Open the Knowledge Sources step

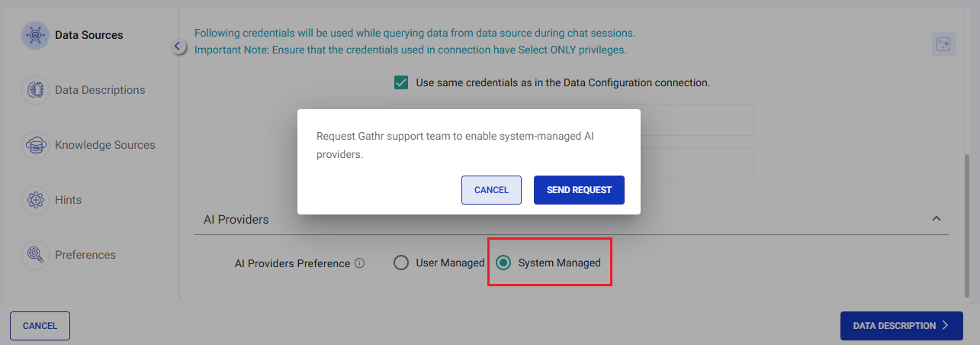pyautogui.click(x=105, y=145)
